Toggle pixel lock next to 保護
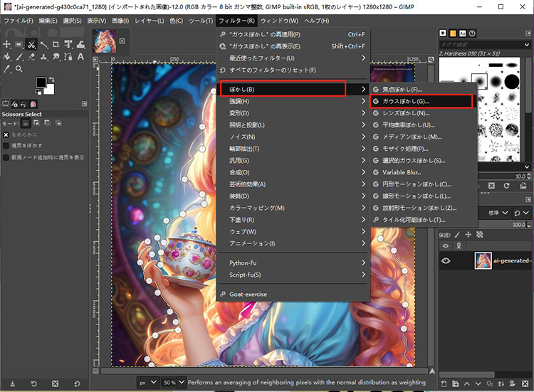 (457, 235)
